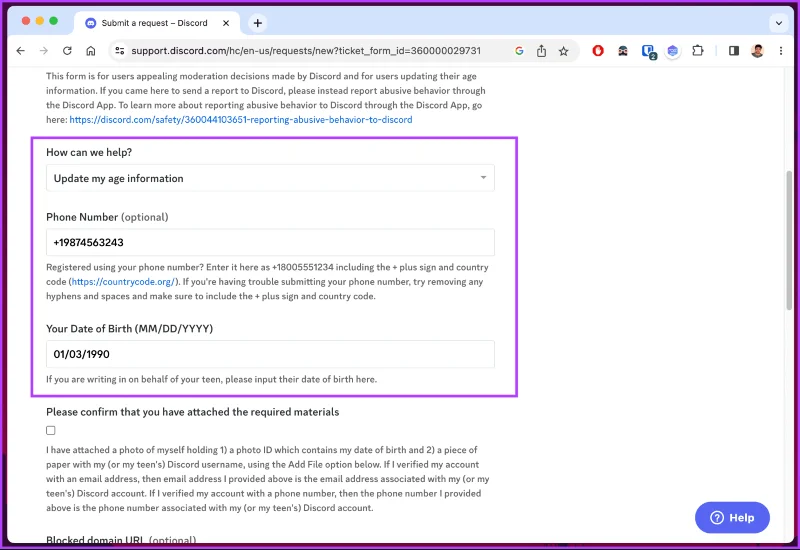The image size is (800, 550).
Task: Open the Extensions puzzle piece menu
Action: tap(697, 51)
